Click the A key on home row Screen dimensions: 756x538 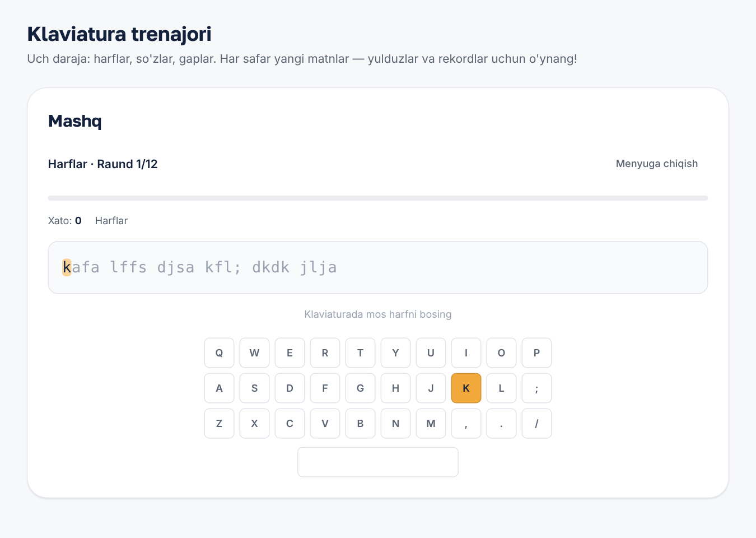[219, 388]
